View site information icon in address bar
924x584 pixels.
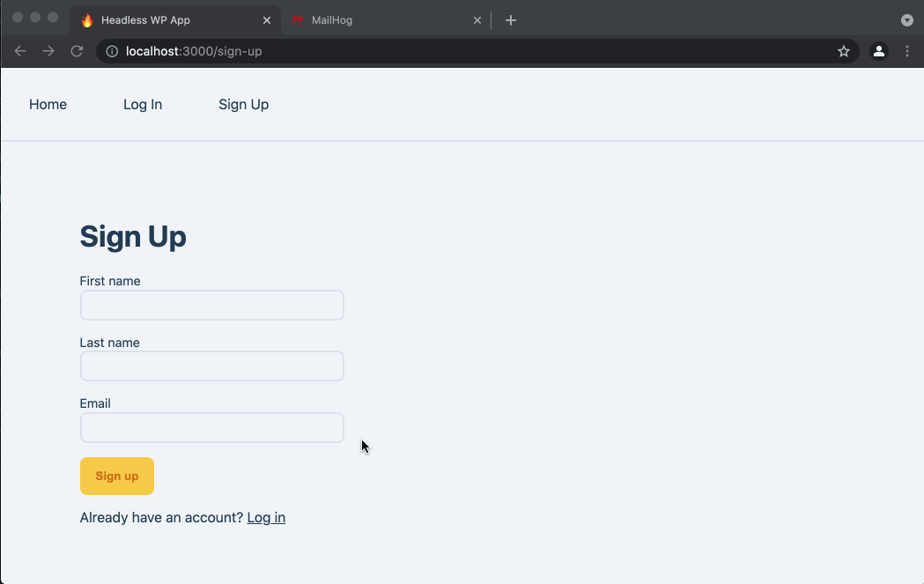(112, 51)
